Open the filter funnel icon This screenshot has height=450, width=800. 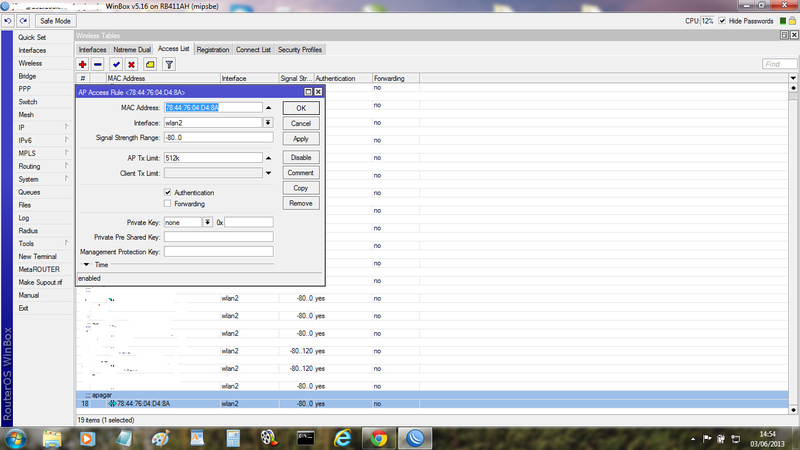click(x=169, y=64)
